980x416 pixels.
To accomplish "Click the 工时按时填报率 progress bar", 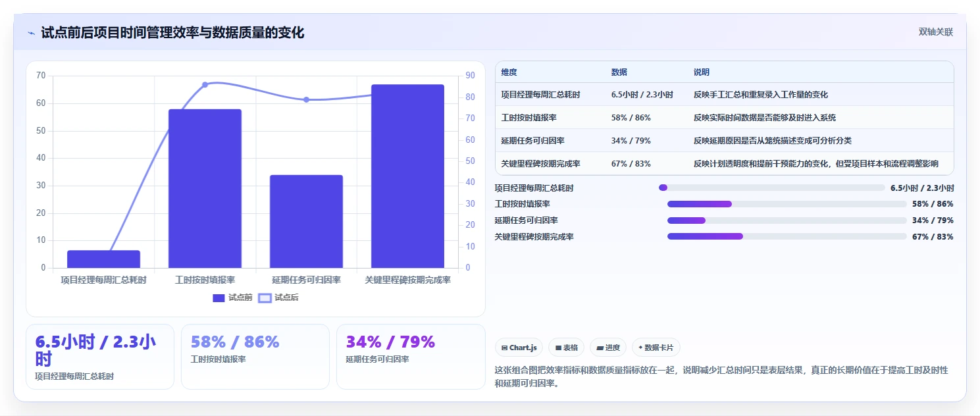I will click(787, 204).
